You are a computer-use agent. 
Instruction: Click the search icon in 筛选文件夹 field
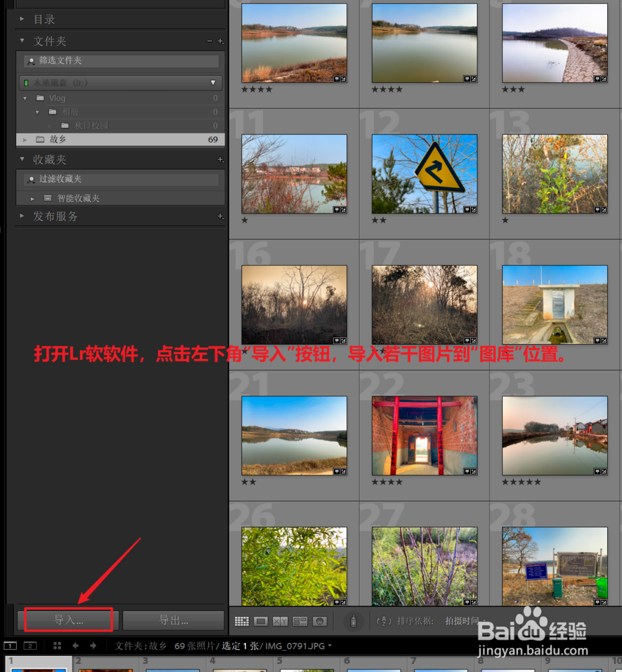[x=31, y=61]
